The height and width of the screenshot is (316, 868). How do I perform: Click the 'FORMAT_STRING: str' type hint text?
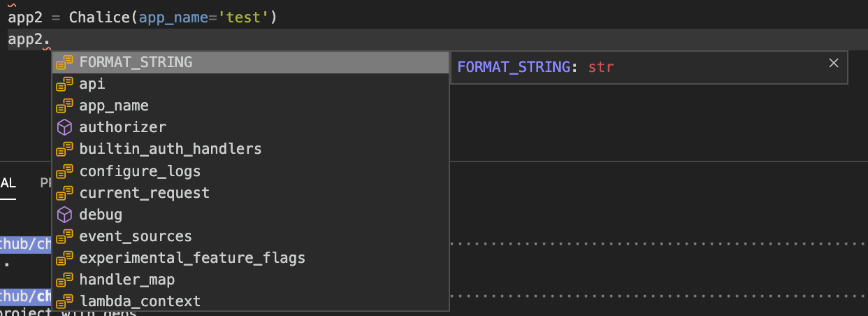click(535, 67)
